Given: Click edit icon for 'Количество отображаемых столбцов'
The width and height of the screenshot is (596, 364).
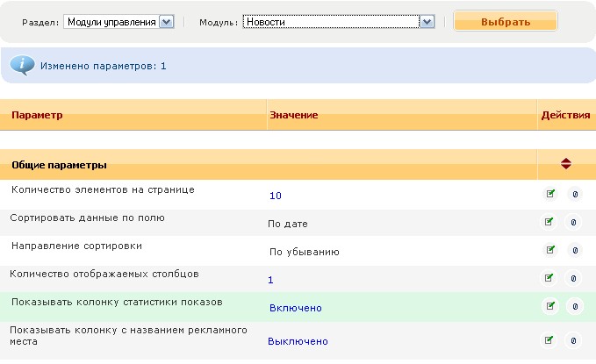Looking at the screenshot, I should 550,278.
